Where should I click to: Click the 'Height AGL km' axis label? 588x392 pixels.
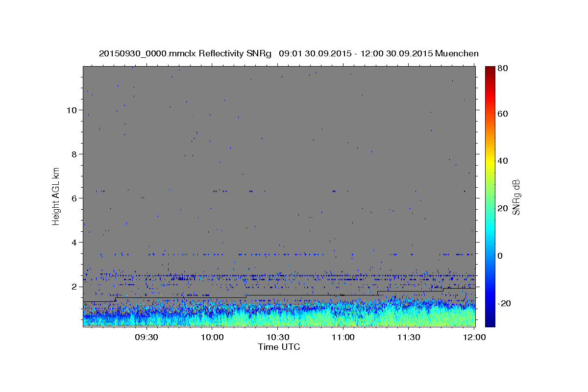[x=56, y=196]
